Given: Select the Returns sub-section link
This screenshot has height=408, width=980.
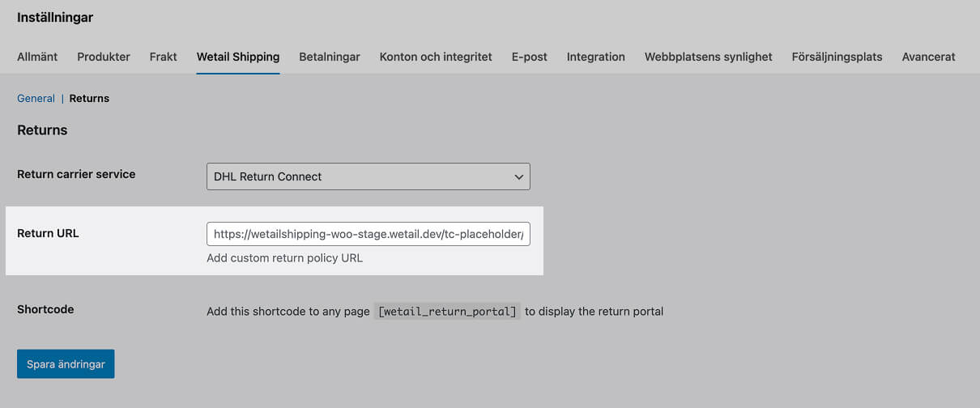Looking at the screenshot, I should pyautogui.click(x=89, y=98).
